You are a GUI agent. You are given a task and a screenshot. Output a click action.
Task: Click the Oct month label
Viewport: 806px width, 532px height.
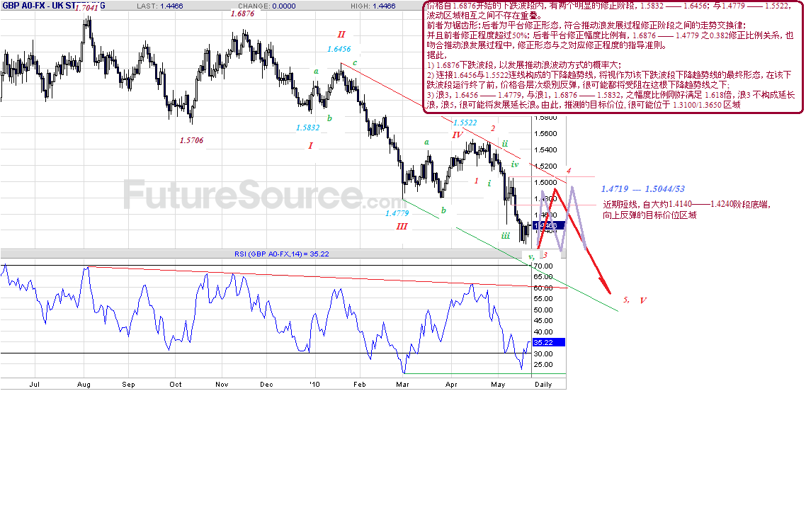tap(175, 385)
